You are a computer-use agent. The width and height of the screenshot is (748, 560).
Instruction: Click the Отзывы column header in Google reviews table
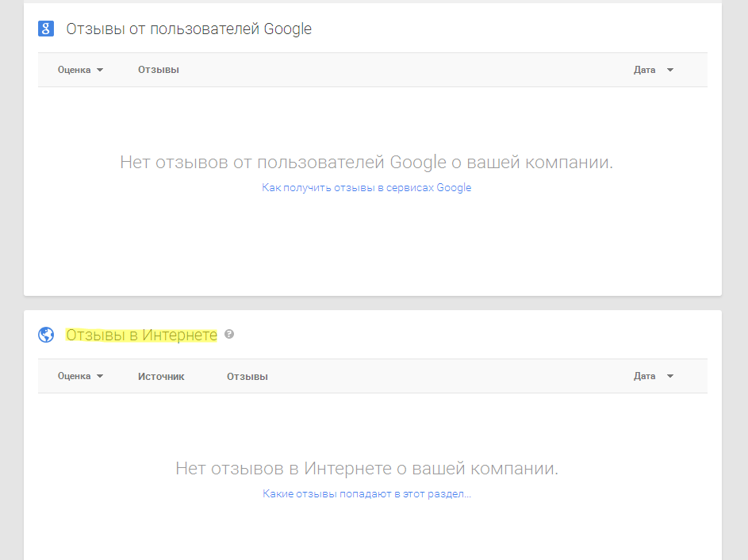pyautogui.click(x=159, y=70)
